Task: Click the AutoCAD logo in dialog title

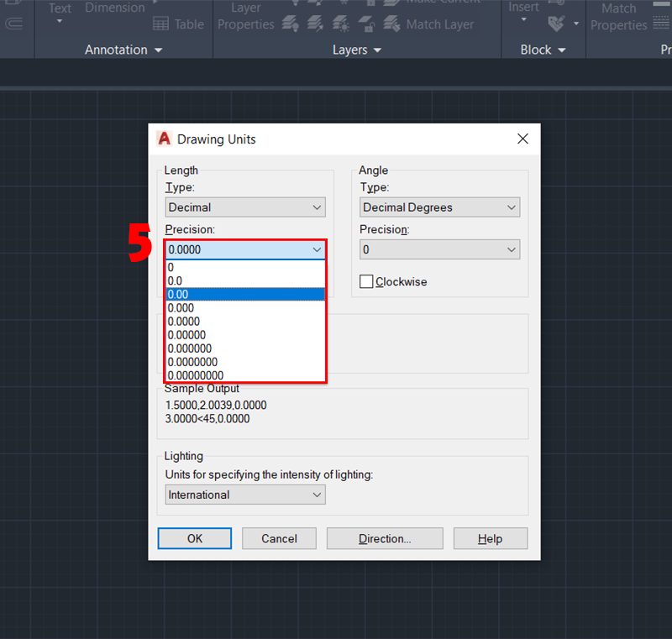Action: (x=164, y=139)
